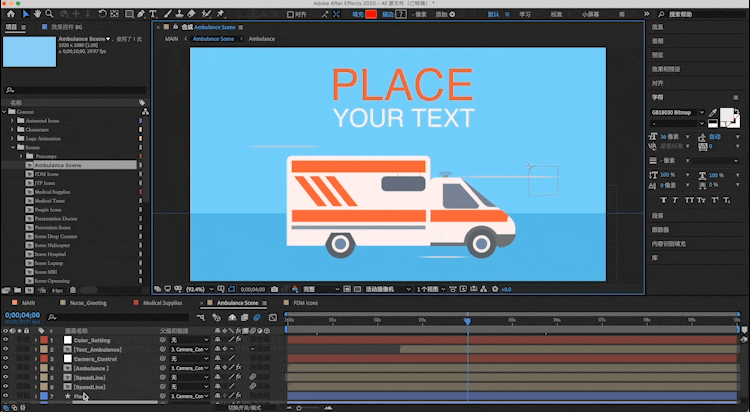The height and width of the screenshot is (412, 750).
Task: Switch to the Medical Supplies timeline tab
Action: pos(162,302)
